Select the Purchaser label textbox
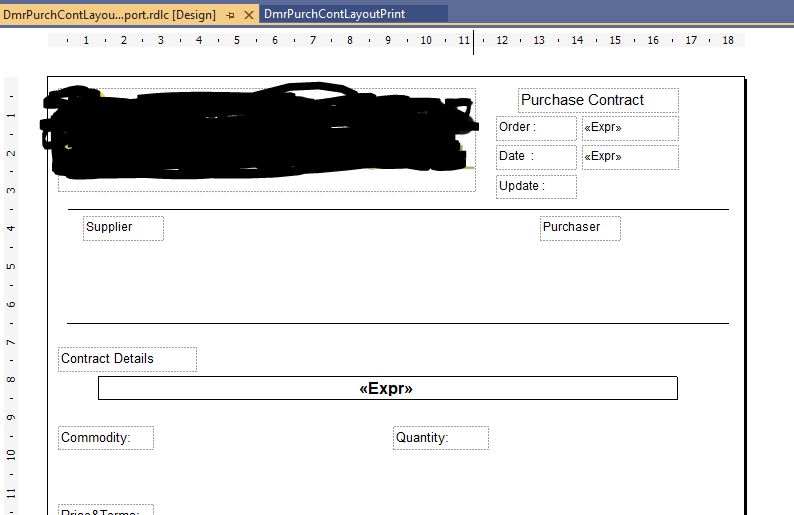The image size is (794, 515). (580, 228)
